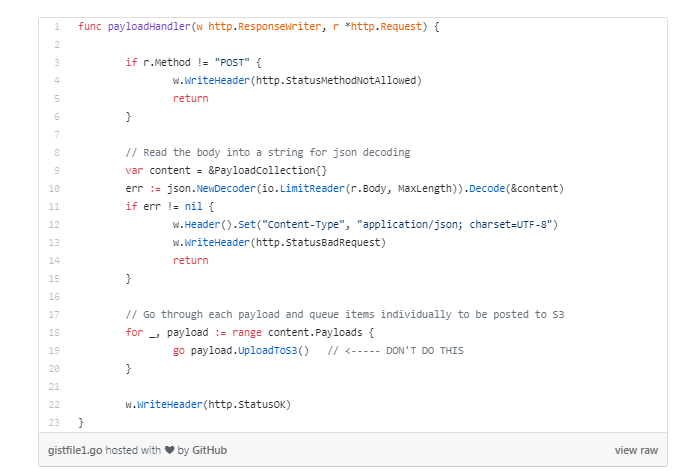
Task: Open the view raw link
Action: pos(636,450)
